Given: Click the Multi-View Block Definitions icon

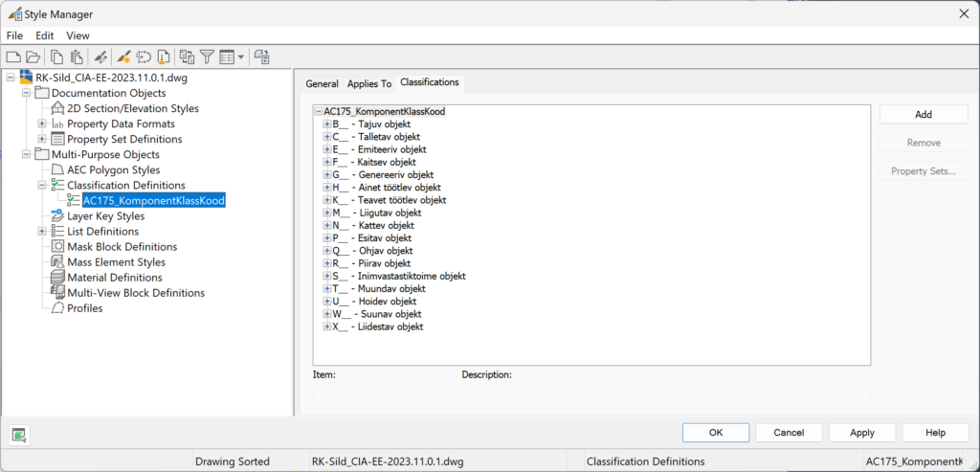Looking at the screenshot, I should pyautogui.click(x=57, y=293).
